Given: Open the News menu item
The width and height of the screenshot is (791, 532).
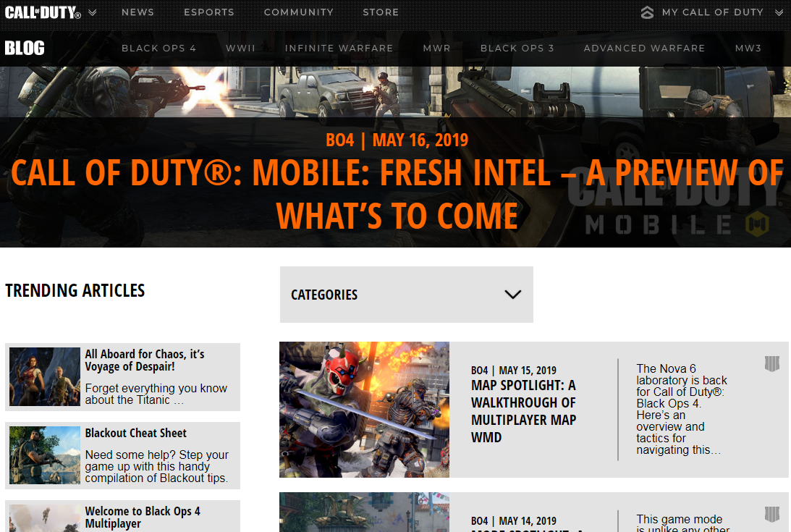Looking at the screenshot, I should (x=138, y=12).
